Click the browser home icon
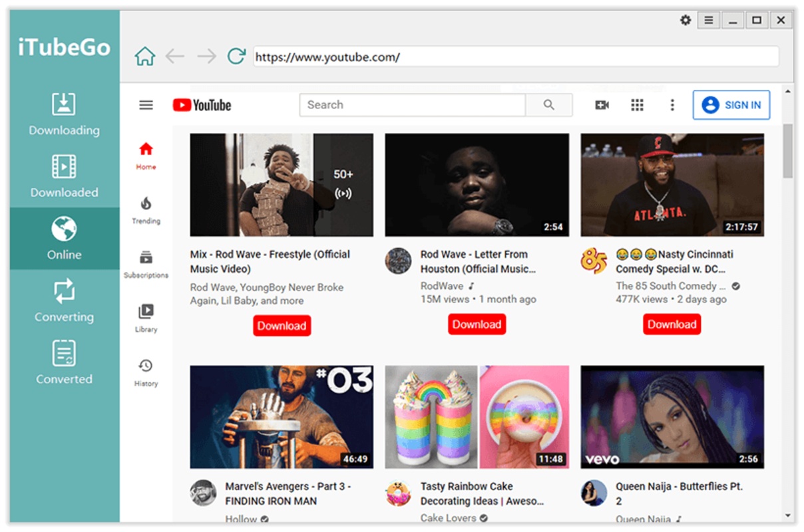 (144, 57)
